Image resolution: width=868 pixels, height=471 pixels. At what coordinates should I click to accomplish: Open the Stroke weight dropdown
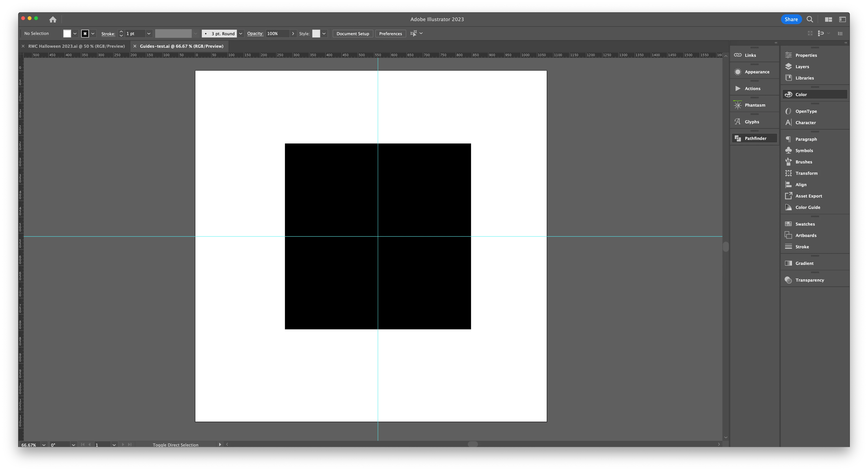click(149, 34)
